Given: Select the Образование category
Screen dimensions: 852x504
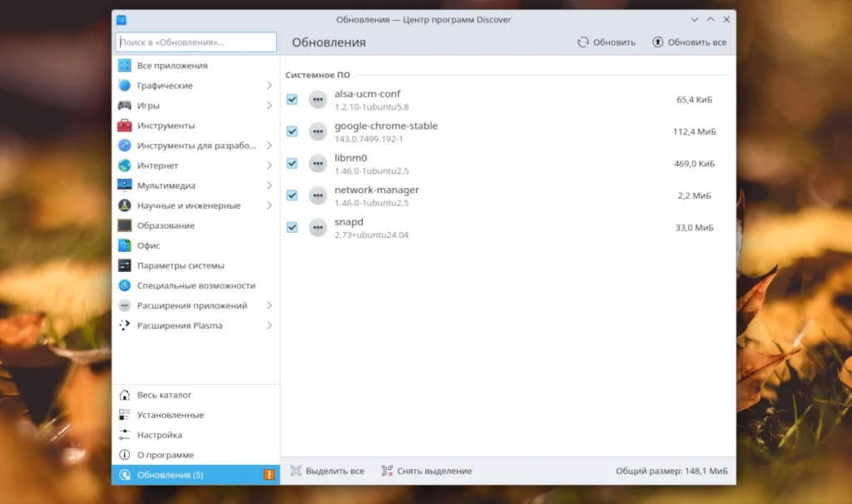Looking at the screenshot, I should point(196,225).
